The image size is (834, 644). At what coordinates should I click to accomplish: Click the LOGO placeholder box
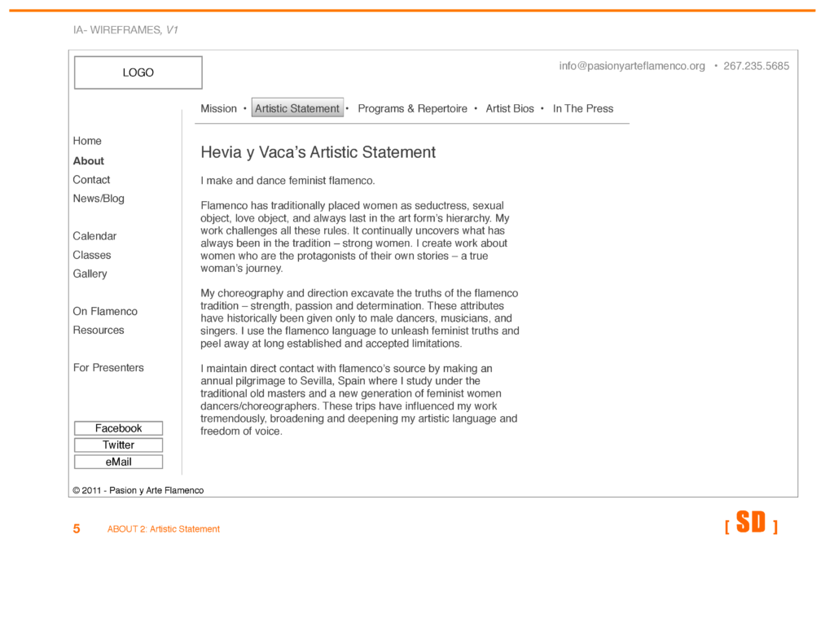[138, 72]
